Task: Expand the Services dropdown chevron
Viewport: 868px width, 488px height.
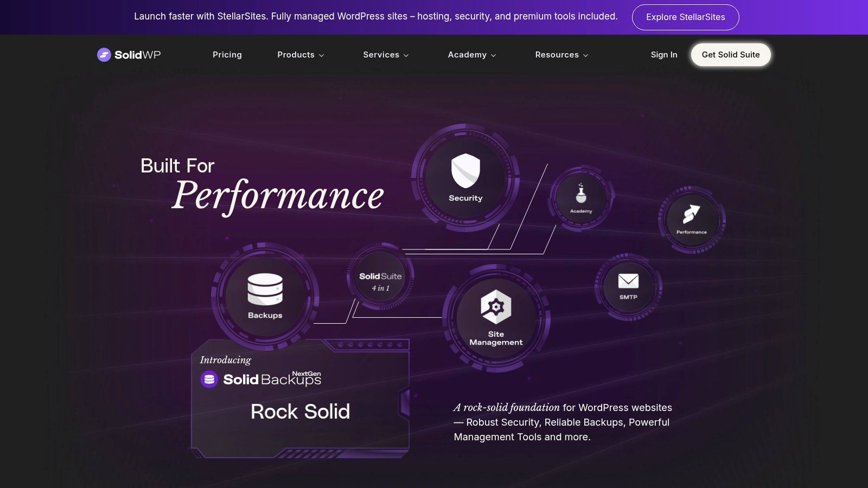Action: [406, 55]
